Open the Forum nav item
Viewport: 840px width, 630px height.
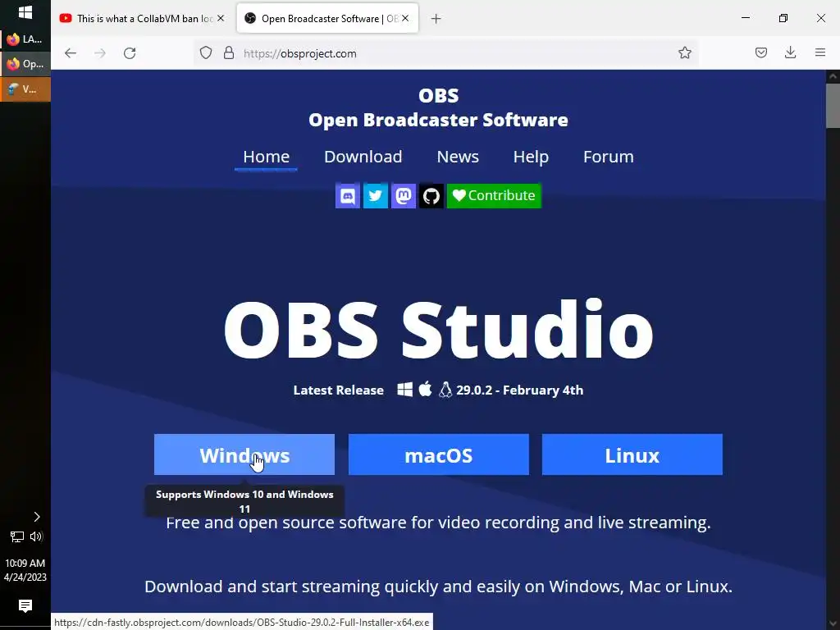609,157
